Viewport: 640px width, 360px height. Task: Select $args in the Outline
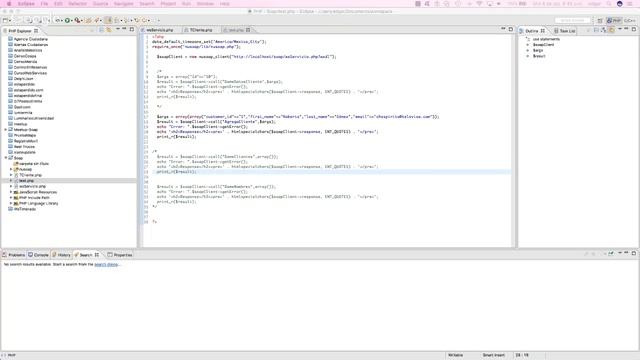pyautogui.click(x=538, y=50)
